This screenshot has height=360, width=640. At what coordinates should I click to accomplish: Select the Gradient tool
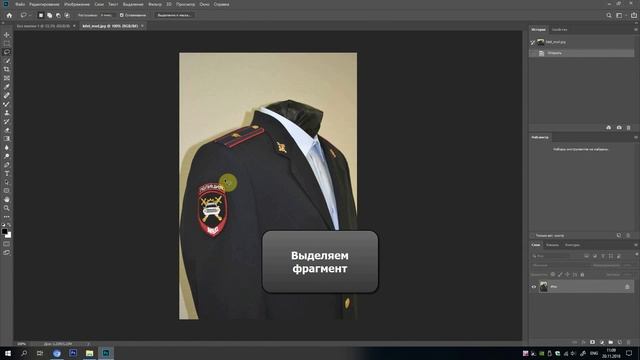7,139
